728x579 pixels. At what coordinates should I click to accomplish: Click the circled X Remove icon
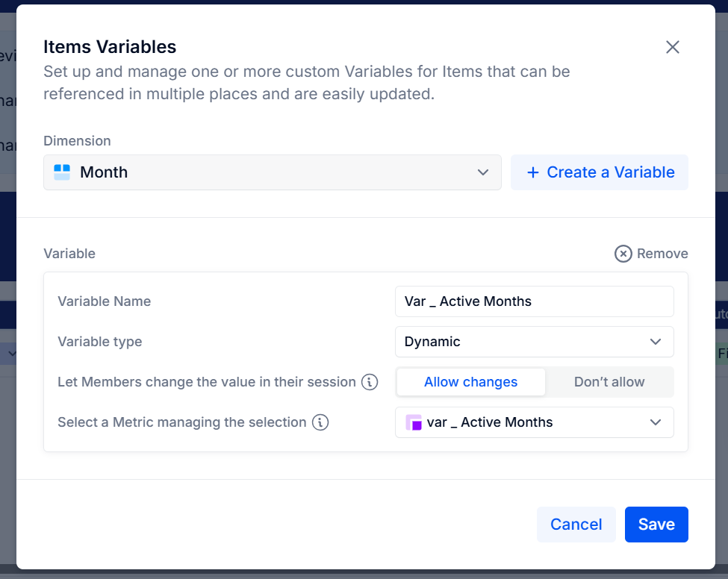(623, 254)
